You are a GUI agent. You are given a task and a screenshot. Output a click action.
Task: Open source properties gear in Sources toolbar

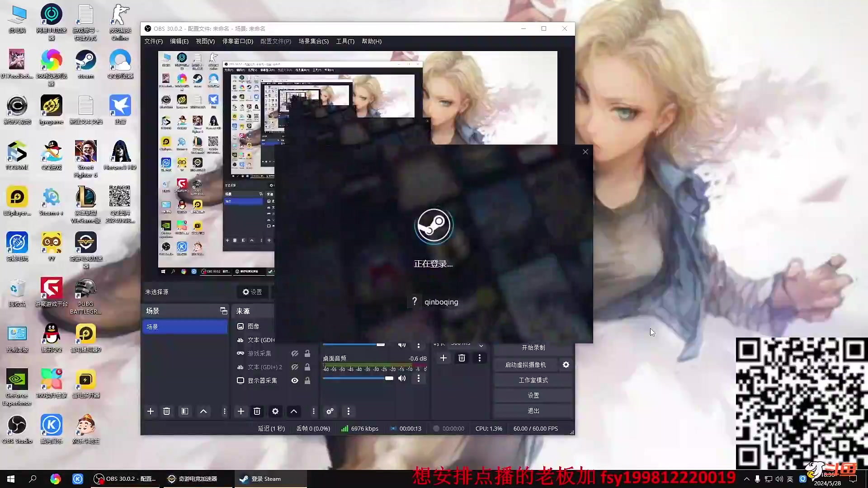pyautogui.click(x=275, y=411)
